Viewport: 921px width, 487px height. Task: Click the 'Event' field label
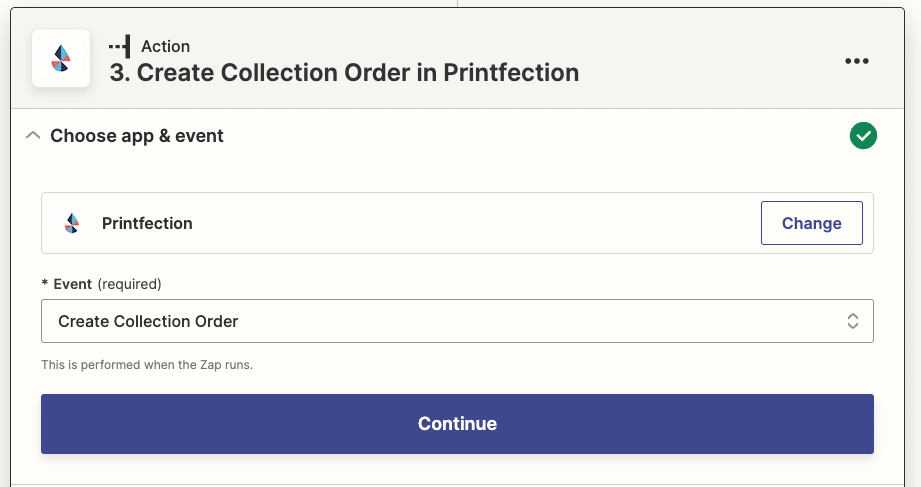click(72, 284)
